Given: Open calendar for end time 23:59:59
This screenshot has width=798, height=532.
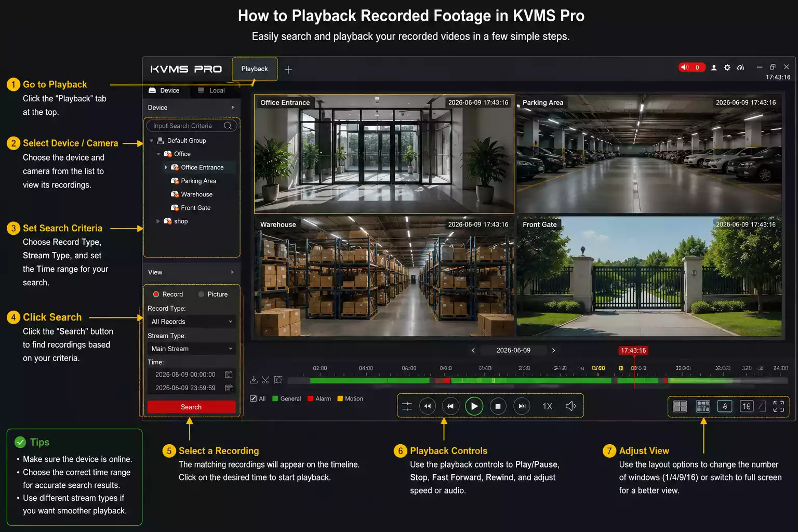Looking at the screenshot, I should [x=229, y=388].
